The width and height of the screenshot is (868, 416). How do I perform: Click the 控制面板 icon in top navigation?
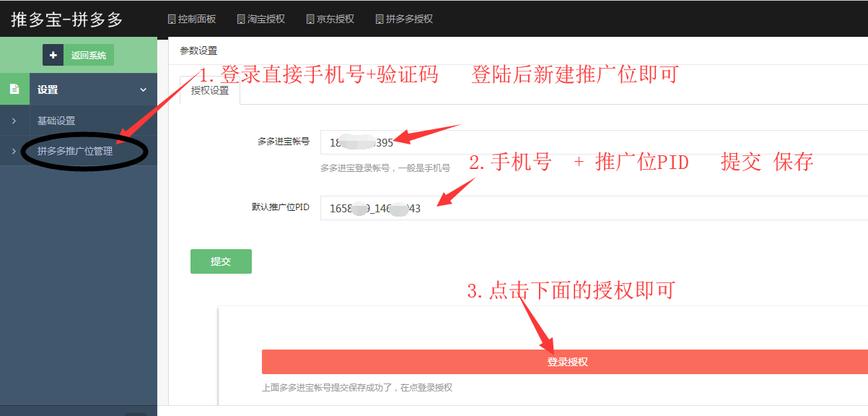pos(170,19)
